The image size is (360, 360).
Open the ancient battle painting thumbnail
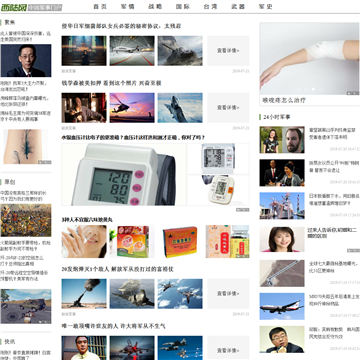point(26,220)
